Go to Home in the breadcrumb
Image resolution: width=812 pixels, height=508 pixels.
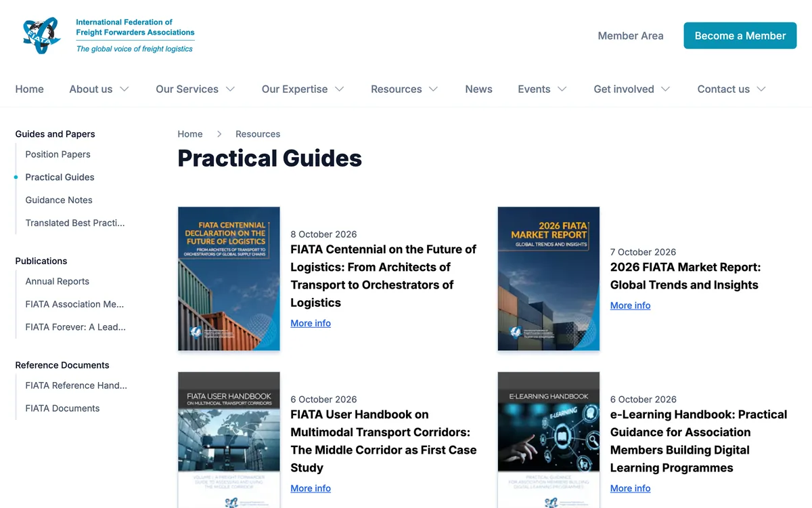(x=190, y=134)
